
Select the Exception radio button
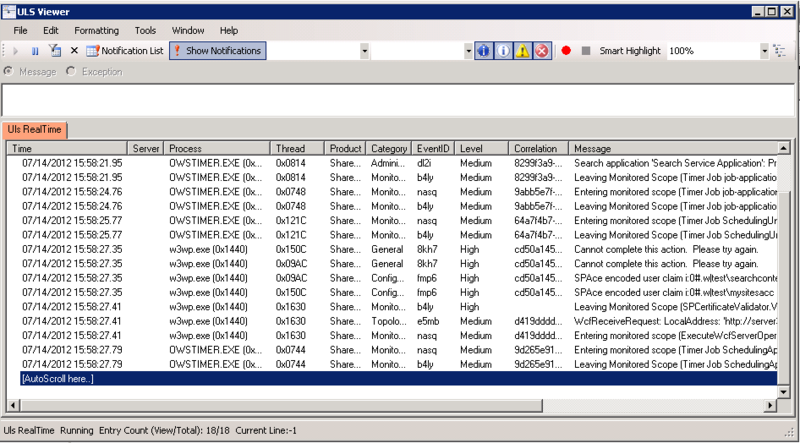tap(71, 71)
